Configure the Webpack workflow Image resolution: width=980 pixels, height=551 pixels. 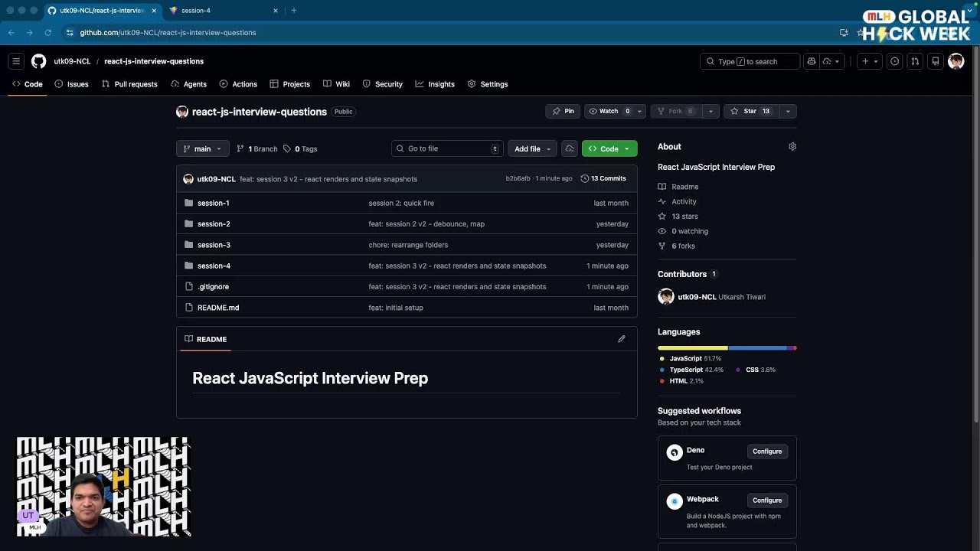pyautogui.click(x=766, y=500)
